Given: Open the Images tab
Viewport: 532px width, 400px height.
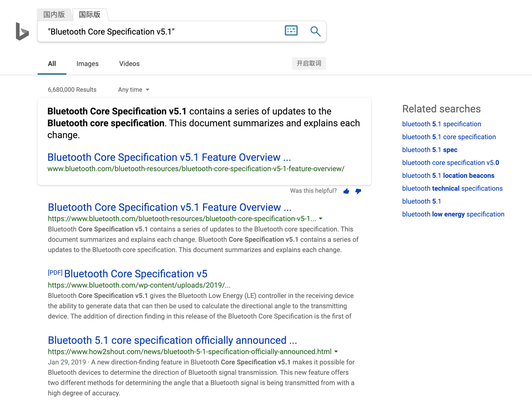Looking at the screenshot, I should click(87, 64).
